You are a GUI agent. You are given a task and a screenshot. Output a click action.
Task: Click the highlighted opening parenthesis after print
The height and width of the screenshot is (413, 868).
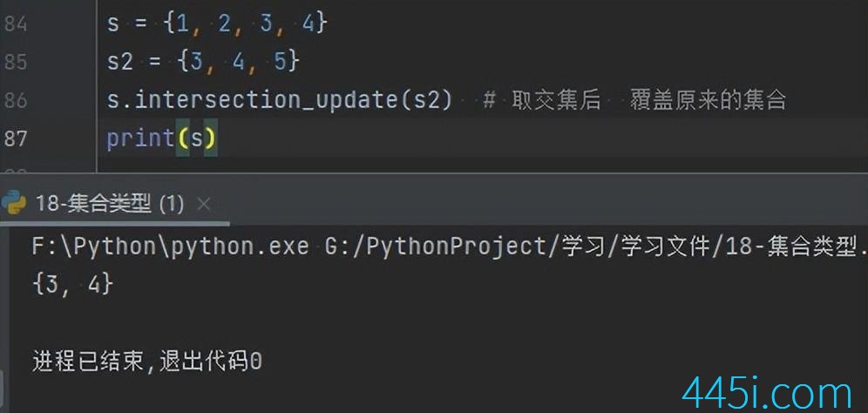click(x=183, y=139)
